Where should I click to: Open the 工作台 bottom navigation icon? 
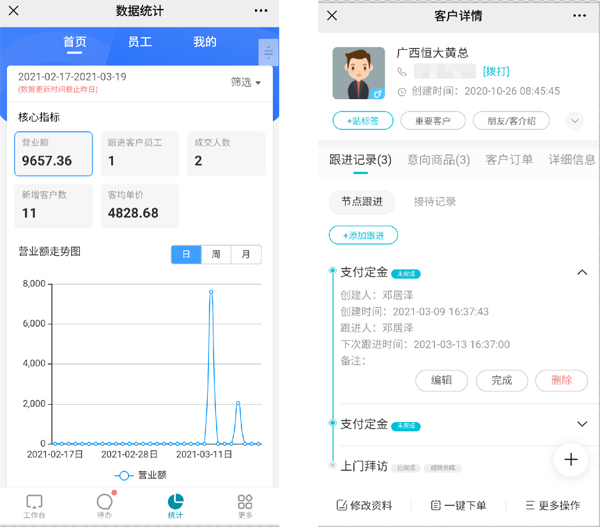[x=34, y=506]
